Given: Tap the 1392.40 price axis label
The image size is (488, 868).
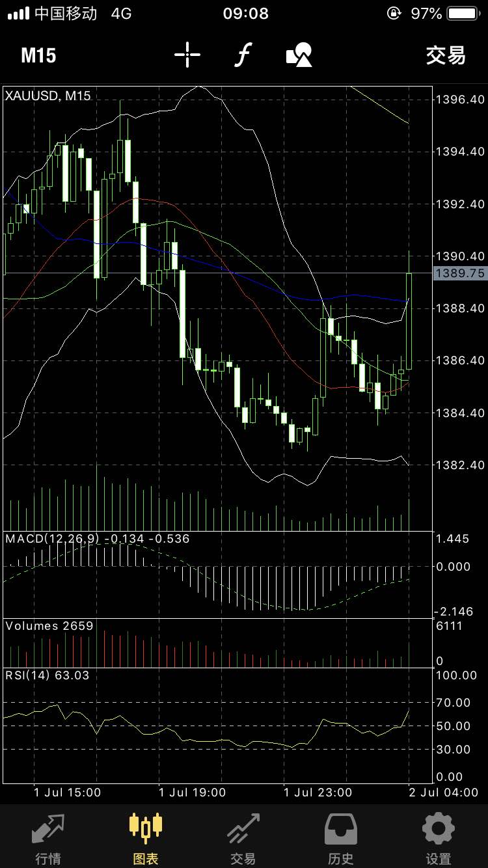Looking at the screenshot, I should (460, 204).
